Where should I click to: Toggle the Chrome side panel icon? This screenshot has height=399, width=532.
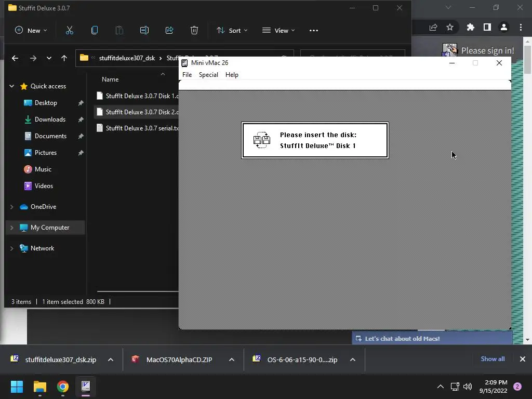tap(487, 27)
